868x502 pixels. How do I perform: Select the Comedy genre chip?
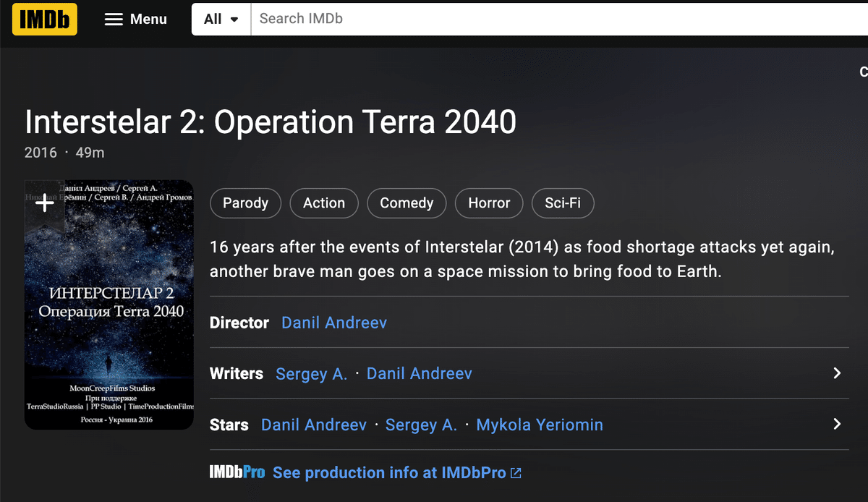point(407,203)
